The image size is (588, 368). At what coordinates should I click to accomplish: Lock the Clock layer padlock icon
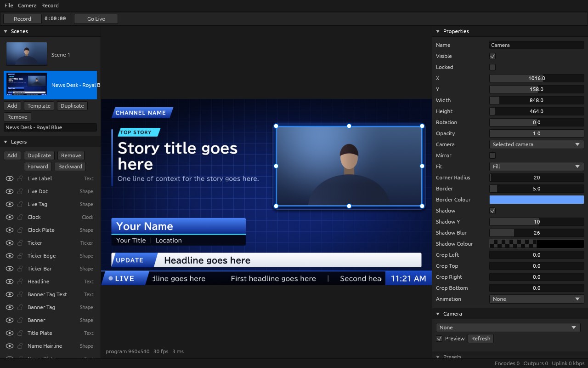pos(20,217)
